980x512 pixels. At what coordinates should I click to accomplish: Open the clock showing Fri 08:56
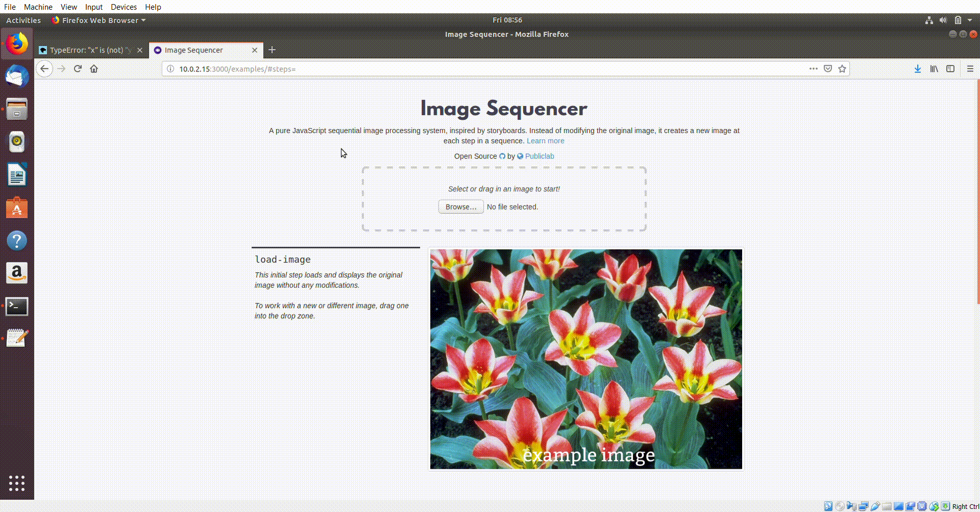click(x=507, y=20)
